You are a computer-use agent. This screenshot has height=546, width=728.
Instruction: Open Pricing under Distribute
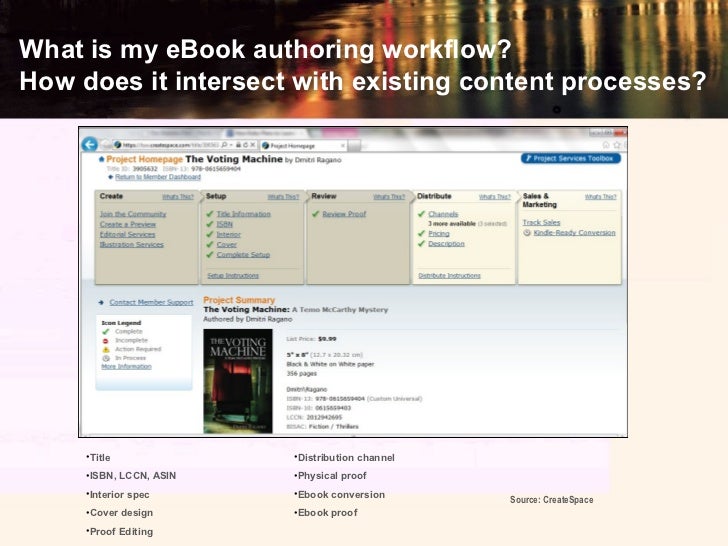439,234
